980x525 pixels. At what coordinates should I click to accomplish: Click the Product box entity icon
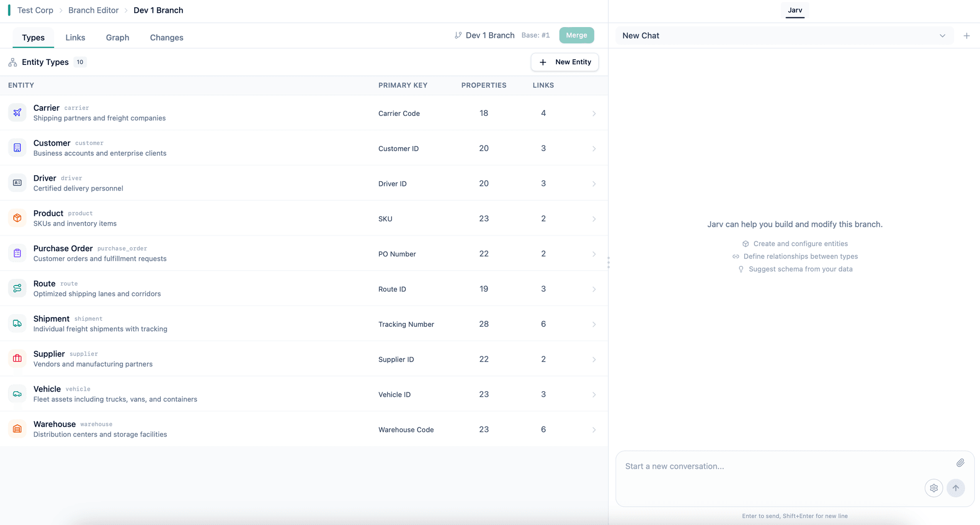pyautogui.click(x=17, y=218)
